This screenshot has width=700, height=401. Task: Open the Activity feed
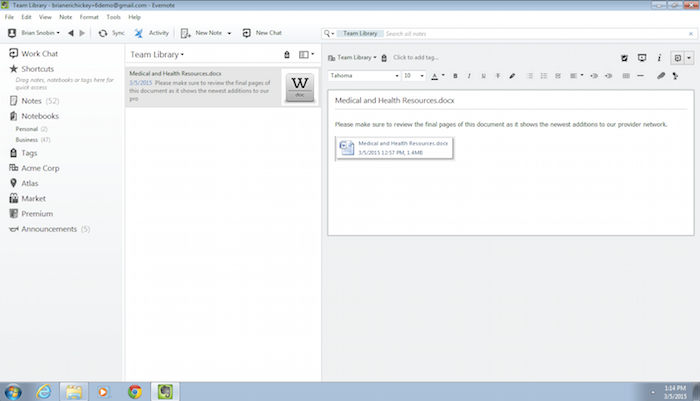(x=151, y=33)
